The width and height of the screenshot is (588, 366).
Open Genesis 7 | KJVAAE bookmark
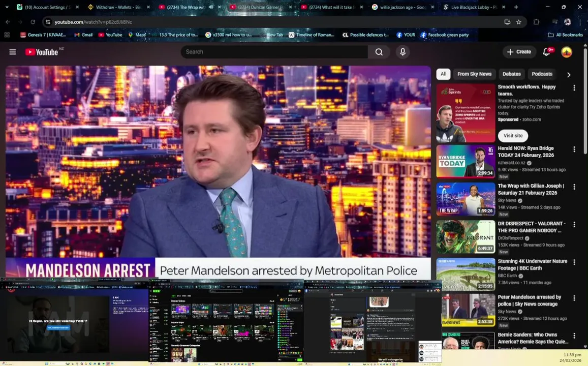pos(43,35)
